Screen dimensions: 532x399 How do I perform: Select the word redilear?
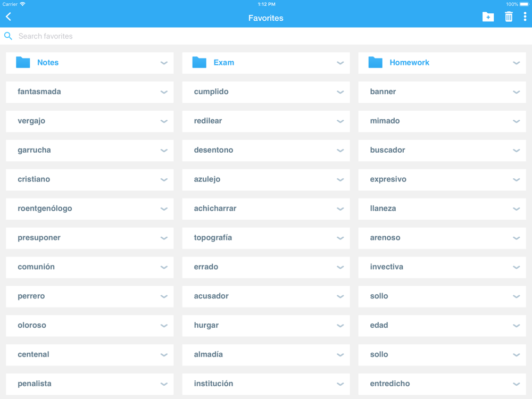[207, 121]
